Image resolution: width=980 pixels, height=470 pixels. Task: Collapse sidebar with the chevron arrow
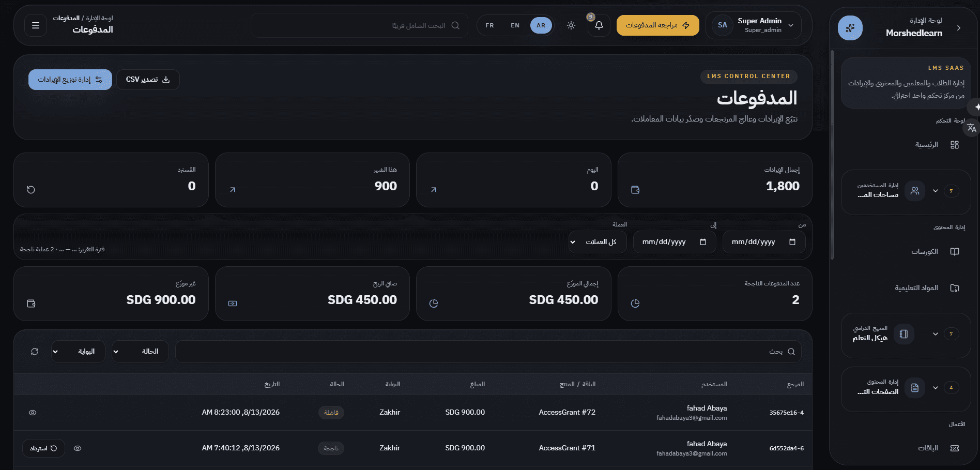(959, 28)
